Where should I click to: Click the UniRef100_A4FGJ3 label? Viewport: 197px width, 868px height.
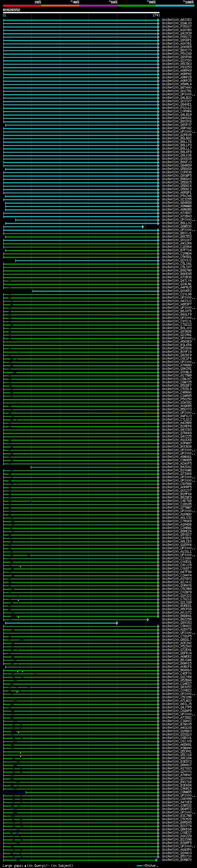point(176,416)
